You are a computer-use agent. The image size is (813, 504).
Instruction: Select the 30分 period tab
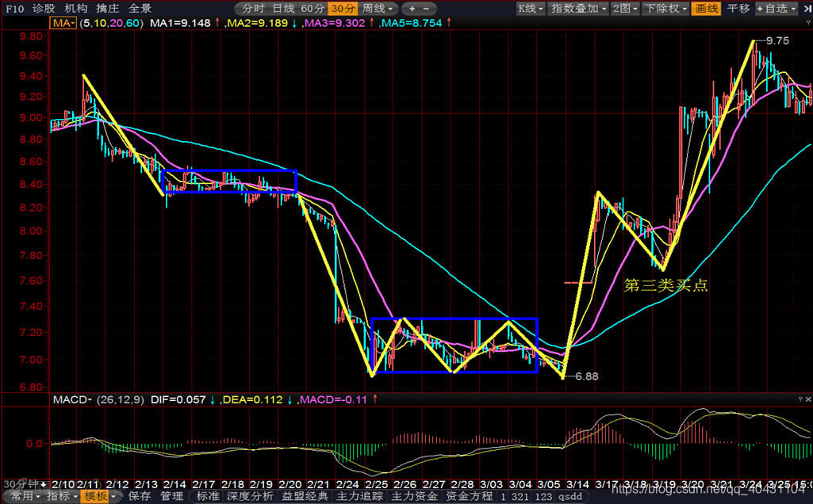343,9
